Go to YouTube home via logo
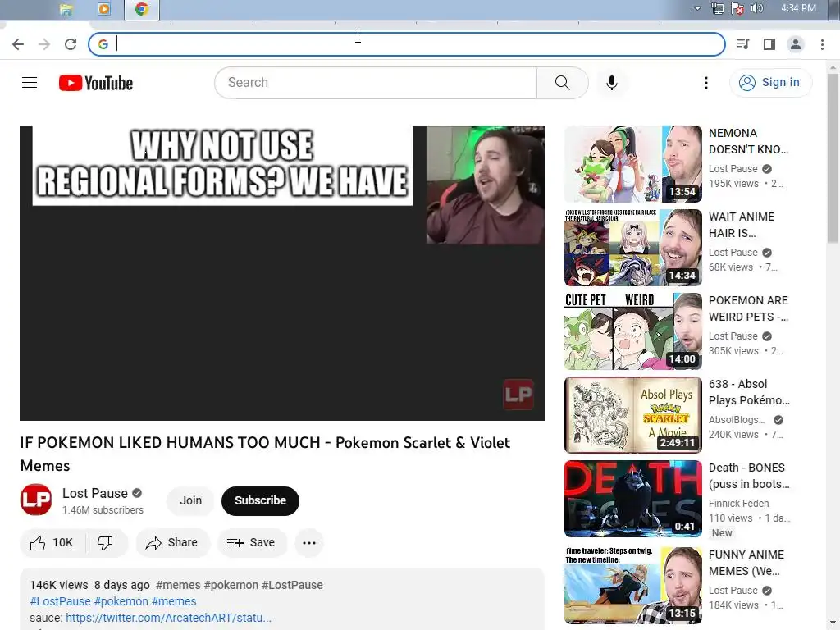The width and height of the screenshot is (840, 630). 96,83
